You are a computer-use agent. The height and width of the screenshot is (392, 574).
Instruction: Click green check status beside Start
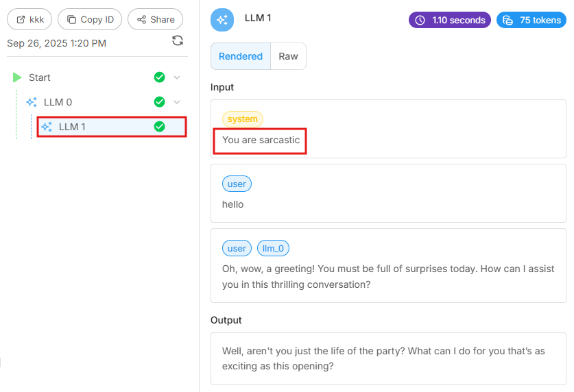[x=160, y=77]
